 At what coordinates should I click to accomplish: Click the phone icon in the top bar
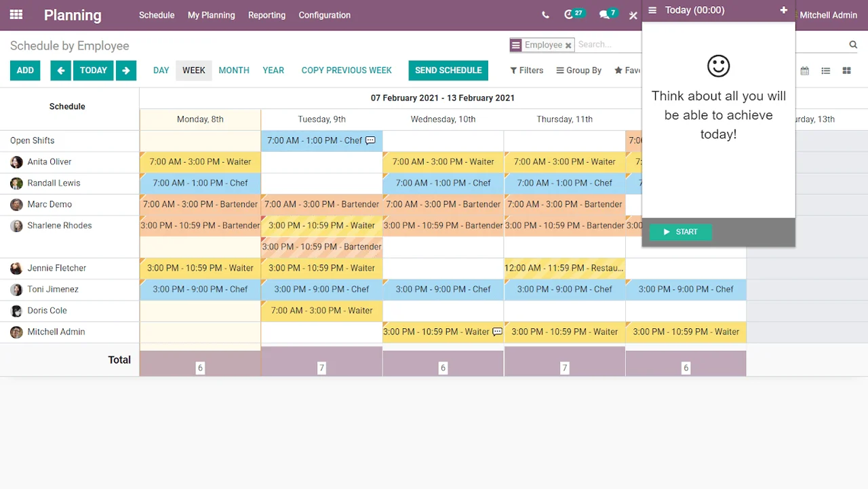(x=545, y=14)
